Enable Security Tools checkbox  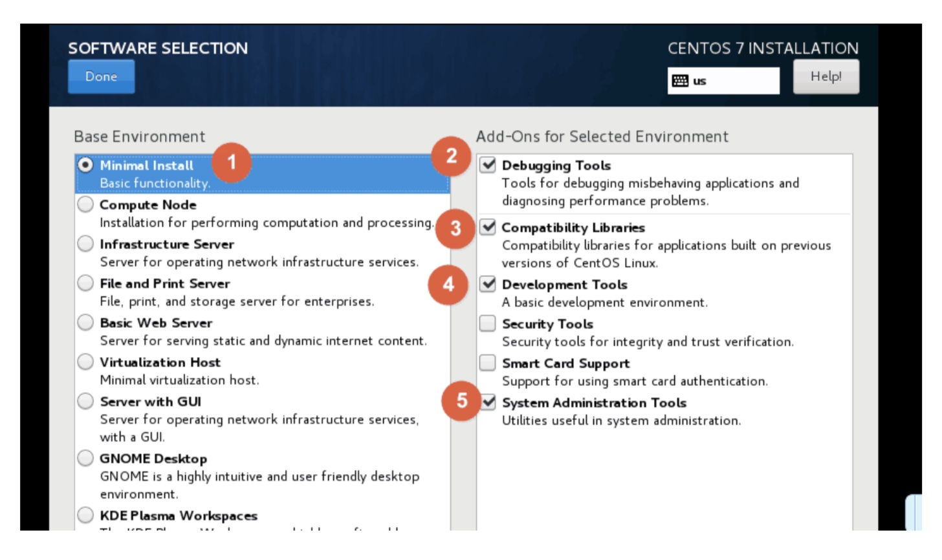click(x=488, y=324)
